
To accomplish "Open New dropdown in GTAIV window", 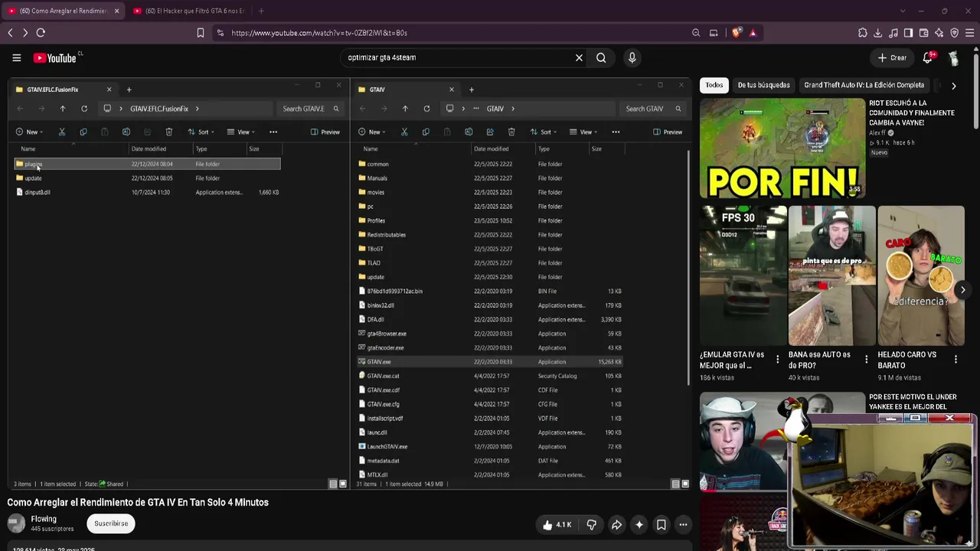I will click(371, 132).
